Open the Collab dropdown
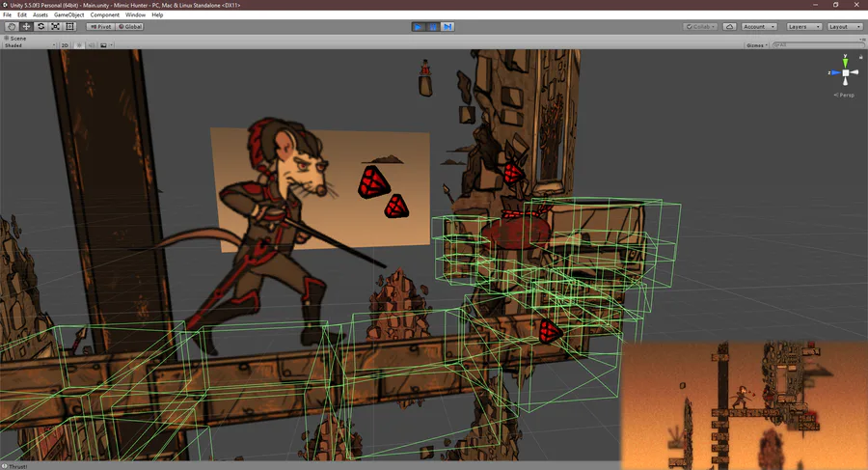Image resolution: width=868 pixels, height=470 pixels. click(x=700, y=27)
